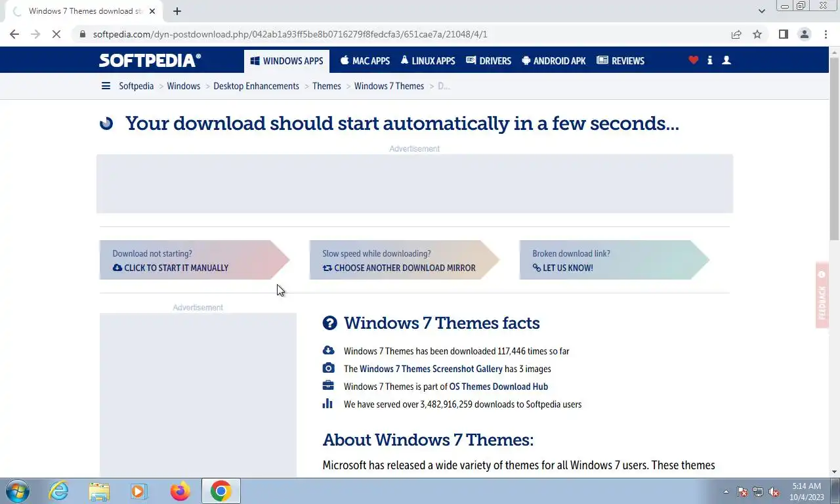Click the browser back arrow
Viewport: 840px width, 504px height.
[x=14, y=34]
